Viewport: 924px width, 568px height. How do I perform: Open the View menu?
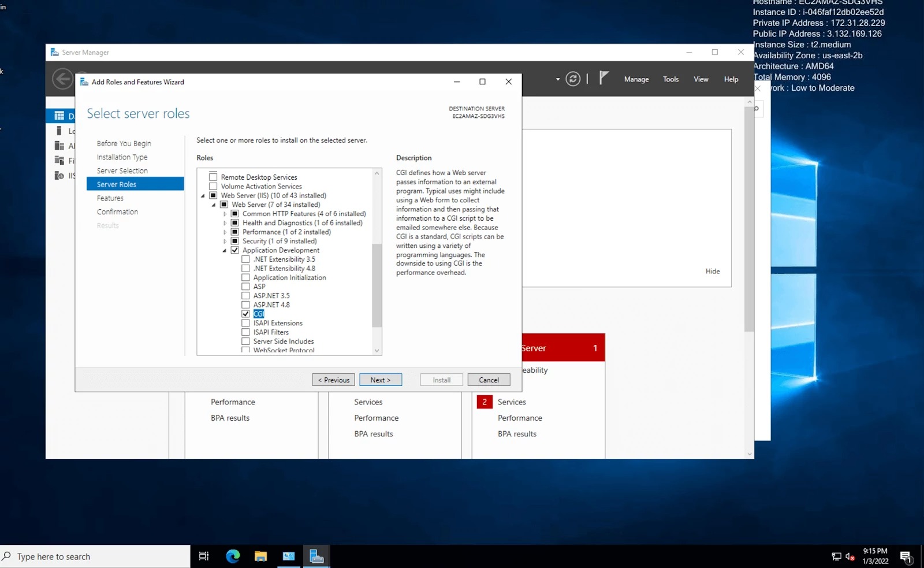pyautogui.click(x=701, y=79)
